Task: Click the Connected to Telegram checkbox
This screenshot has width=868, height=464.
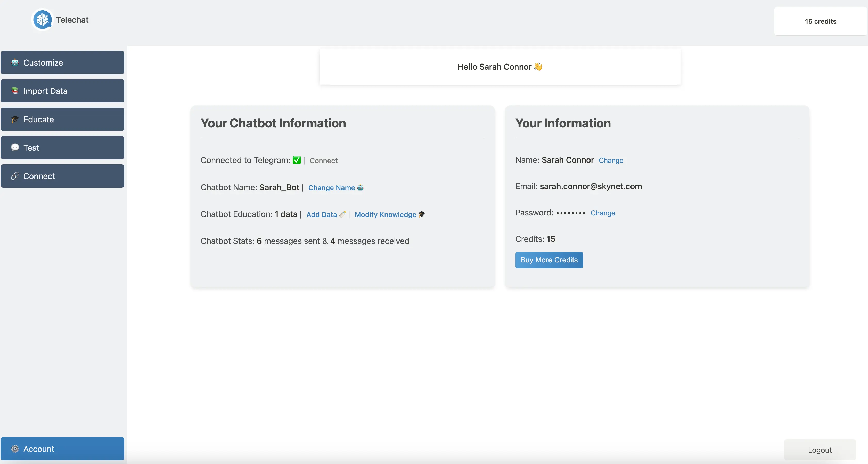Action: [297, 160]
